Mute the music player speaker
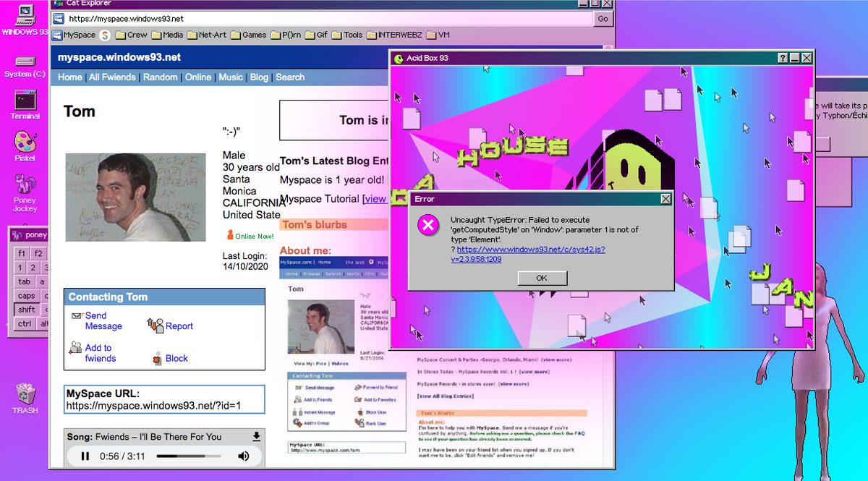Viewport: 868px width, 481px height. 244,456
